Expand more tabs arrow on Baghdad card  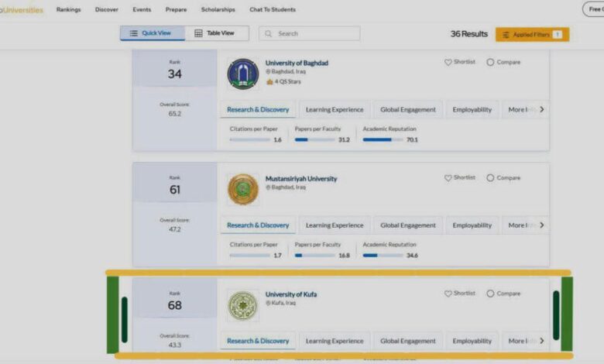[541, 110]
